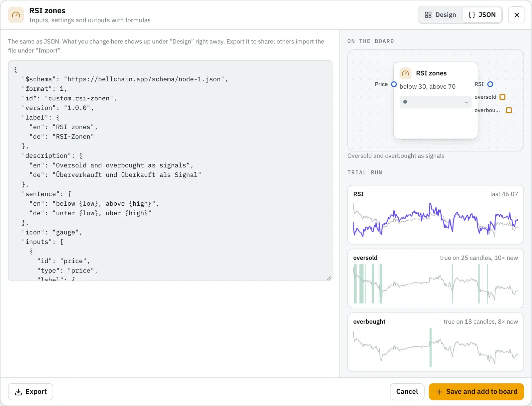Image resolution: width=532 pixels, height=406 pixels.
Task: Open the overbought trial run chart
Action: click(436, 342)
